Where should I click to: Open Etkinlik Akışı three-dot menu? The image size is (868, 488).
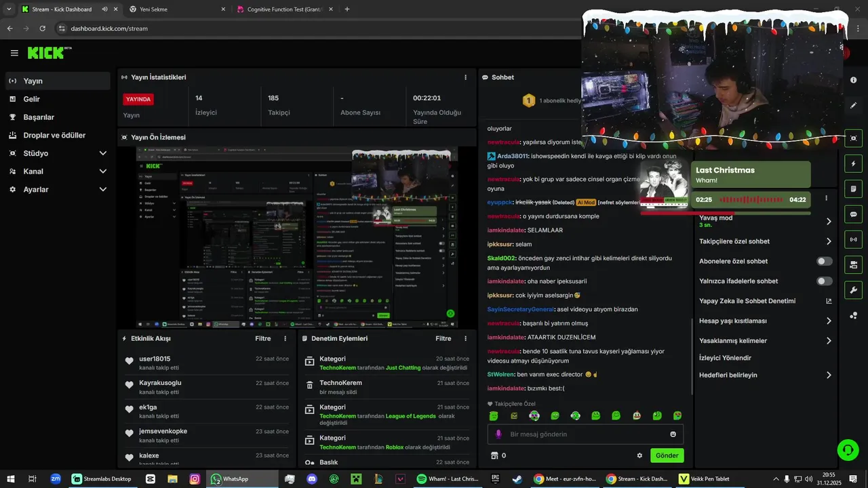(285, 338)
